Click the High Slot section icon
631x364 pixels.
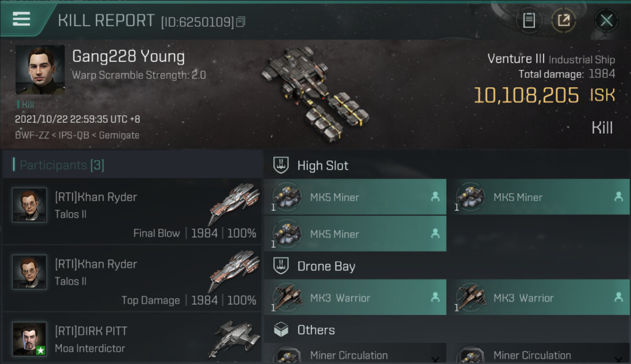[x=281, y=165]
